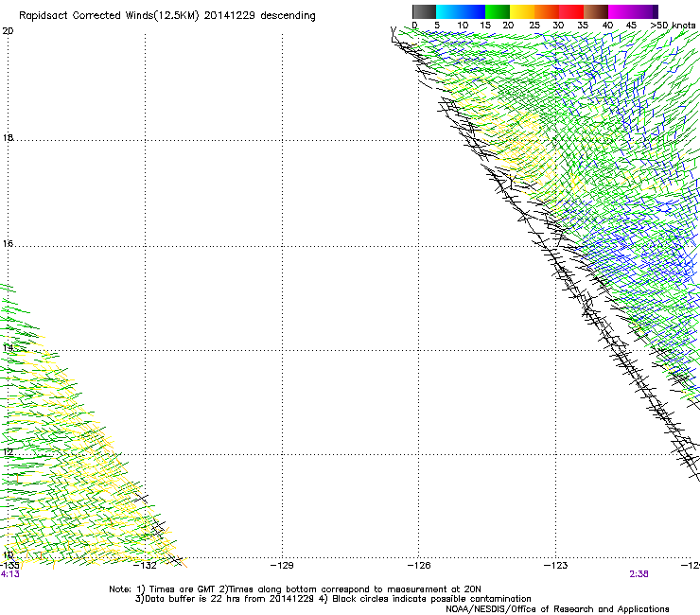Viewport: 700px width, 615px height.
Task: Click the longitude label '-126'
Action: click(x=419, y=566)
